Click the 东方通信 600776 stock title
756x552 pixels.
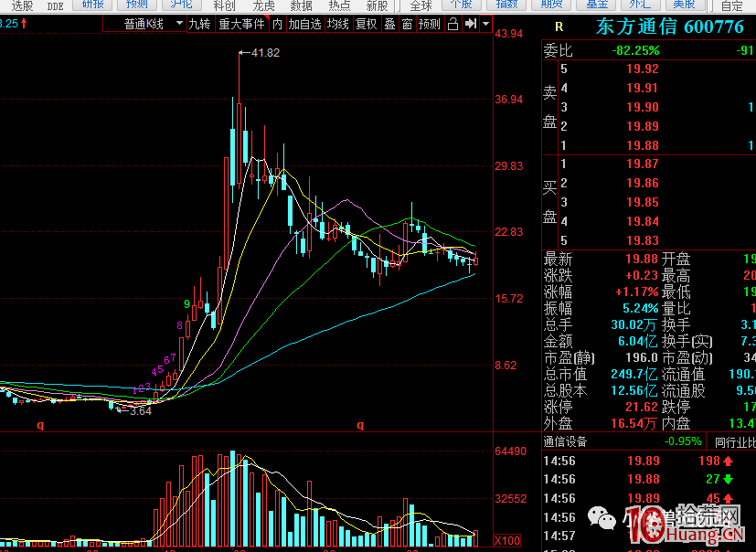click(670, 27)
